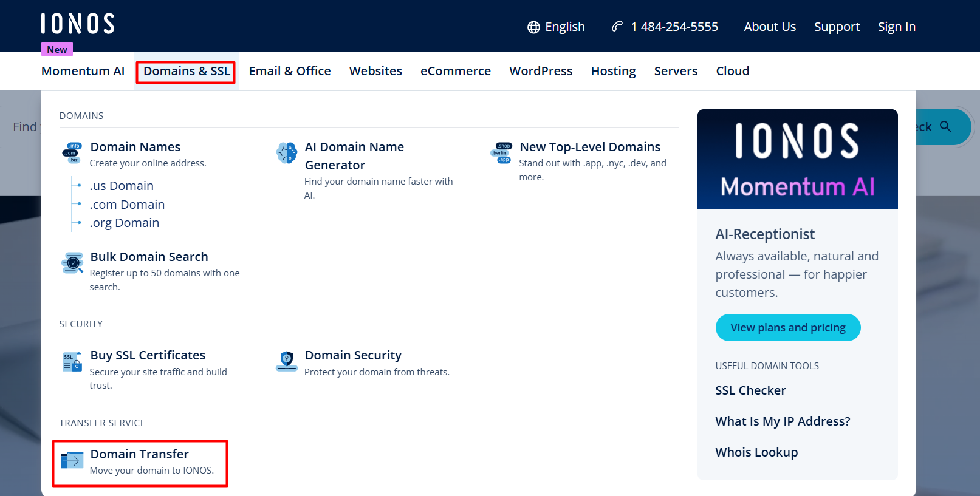Click the AI-Receptionist heading

click(765, 234)
